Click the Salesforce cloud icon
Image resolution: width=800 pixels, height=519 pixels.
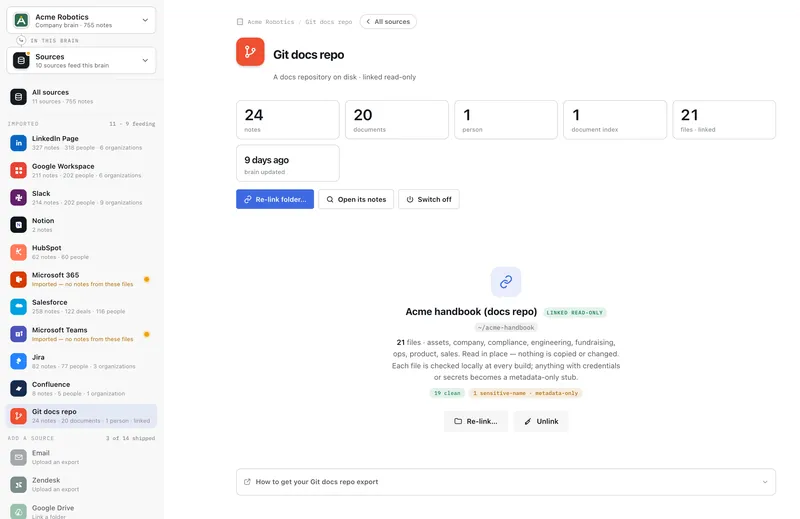[18, 307]
